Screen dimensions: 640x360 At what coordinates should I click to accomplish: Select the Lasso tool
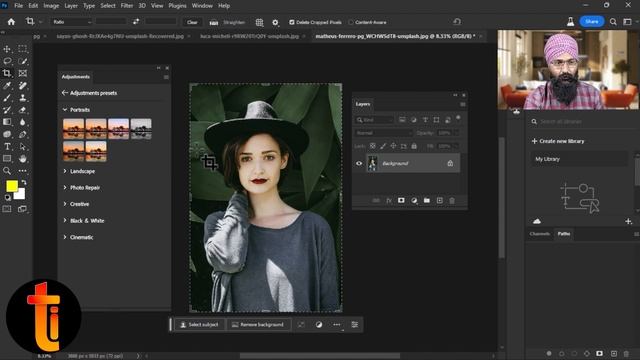point(7,61)
